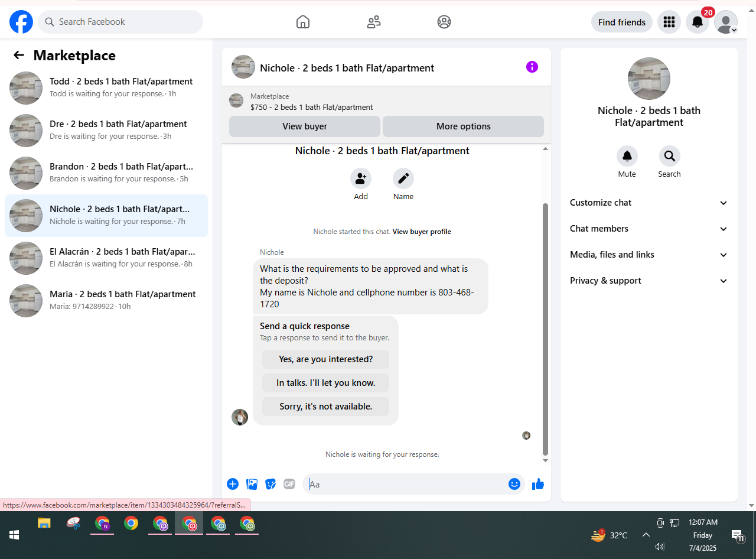This screenshot has height=559, width=756.
Task: Click the chat scrollbar thumb
Action: coord(545,329)
